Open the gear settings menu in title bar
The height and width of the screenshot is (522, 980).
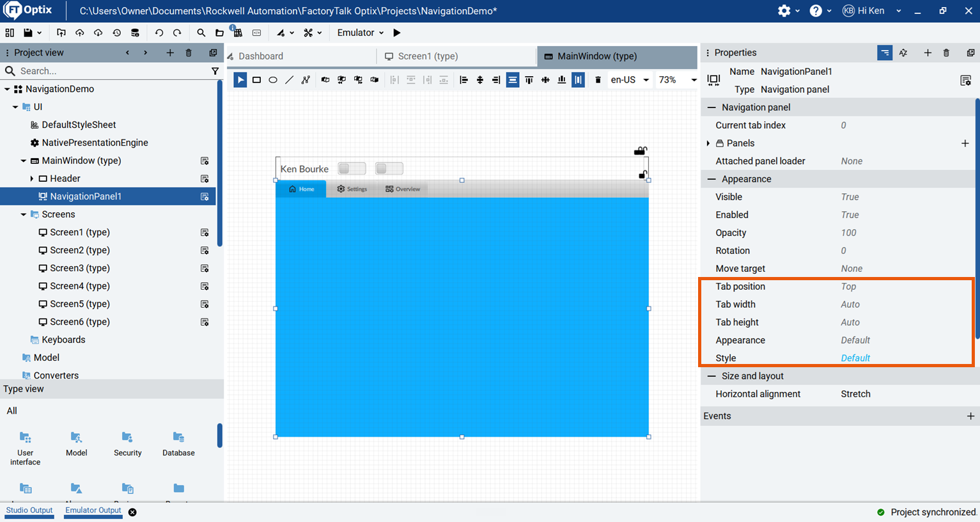tap(784, 11)
